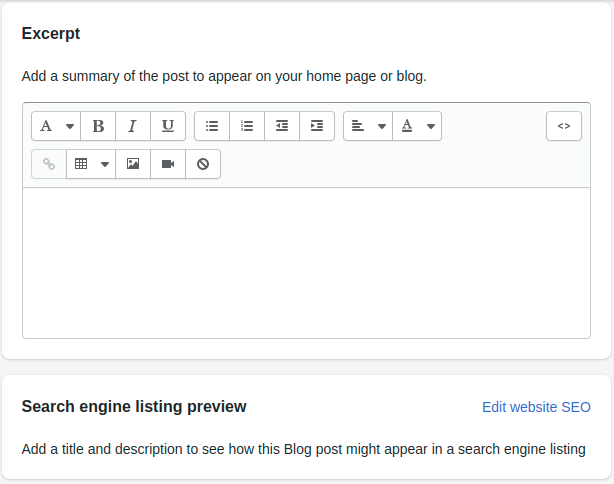Screen dimensions: 614x484
Task: Open the text color picker
Action: 418,126
